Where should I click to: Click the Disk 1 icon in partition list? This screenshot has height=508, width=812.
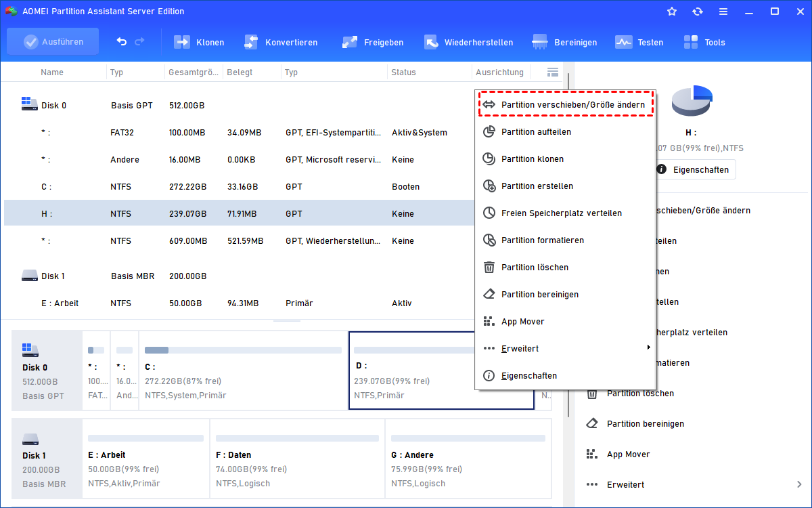(x=29, y=276)
